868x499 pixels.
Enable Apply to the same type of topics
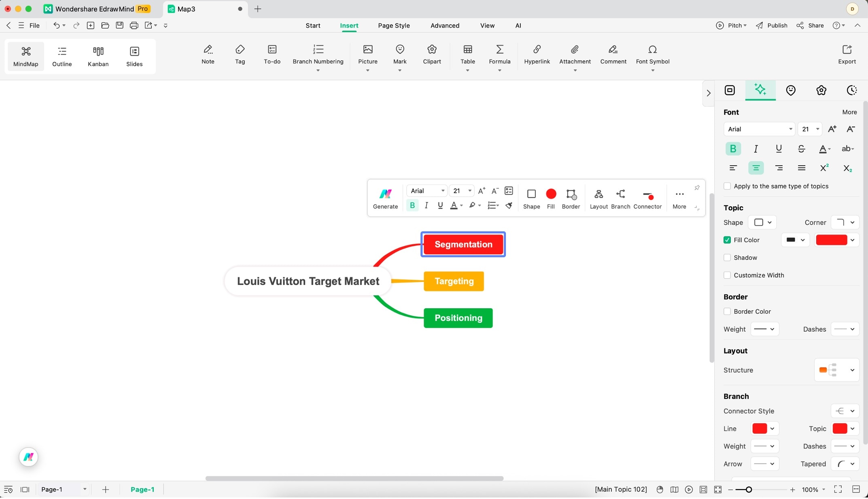(x=727, y=186)
